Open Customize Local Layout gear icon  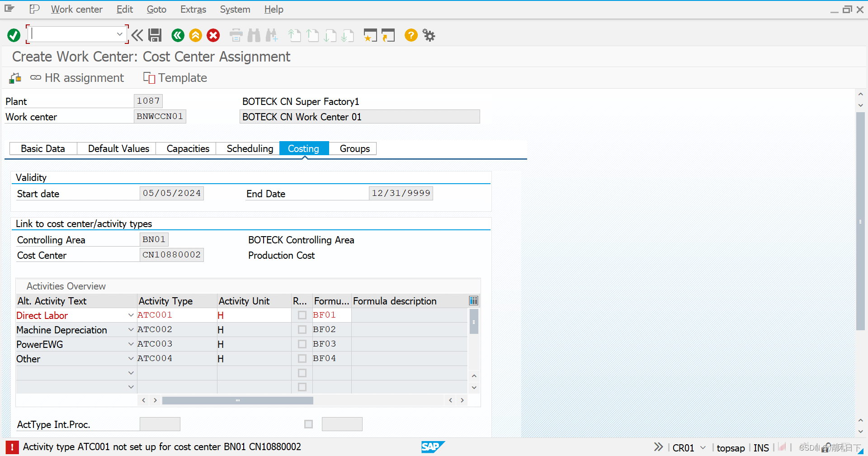(x=429, y=35)
